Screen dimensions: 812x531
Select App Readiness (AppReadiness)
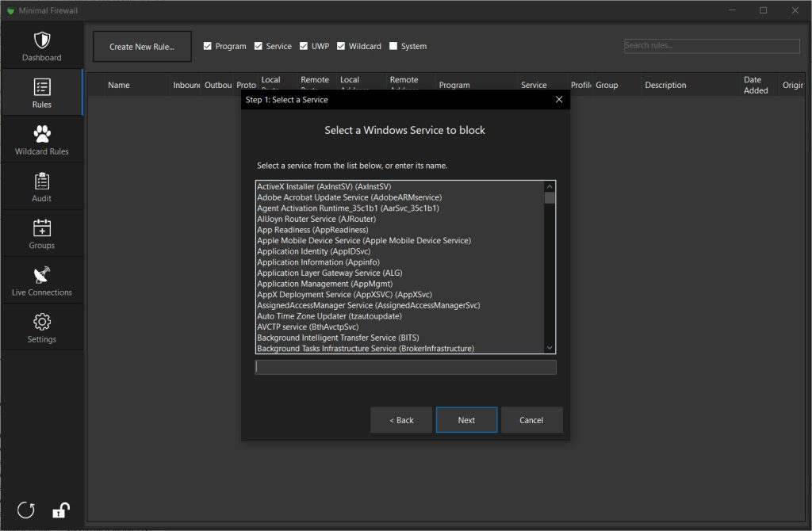(x=400, y=230)
